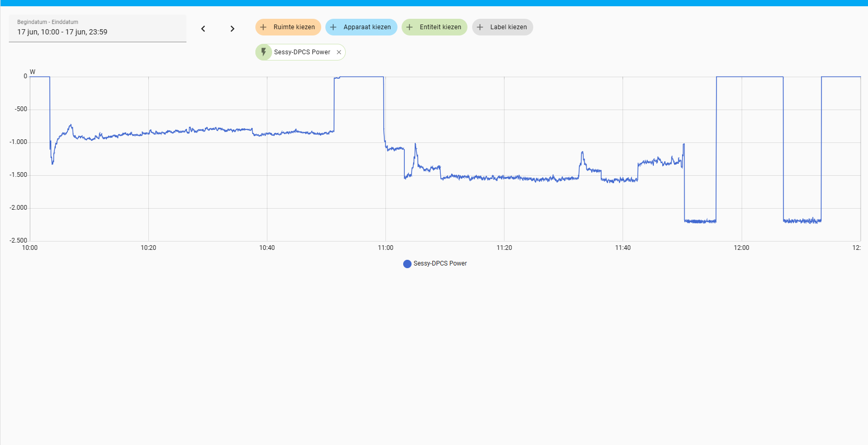Click the plus icon in Apparaat kiezen
This screenshot has width=868, height=445.
(333, 27)
